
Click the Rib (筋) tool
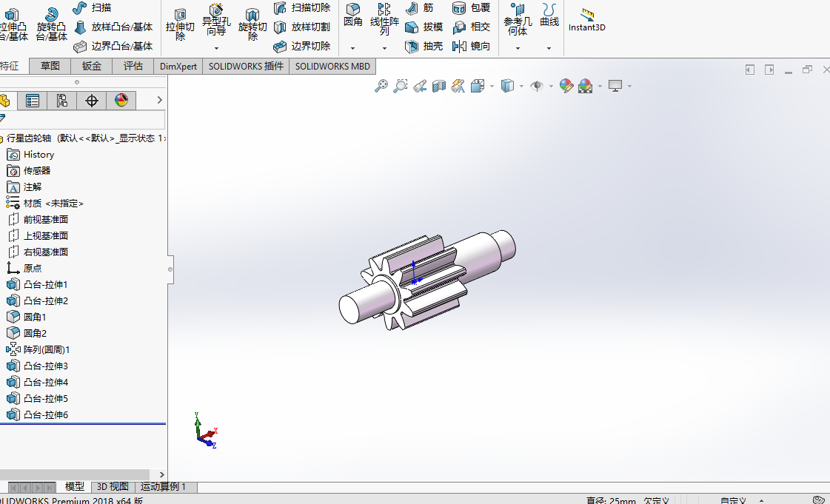click(420, 8)
